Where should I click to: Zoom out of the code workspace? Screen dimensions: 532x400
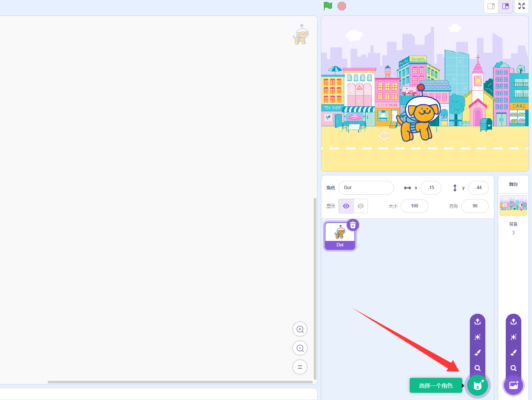(300, 348)
